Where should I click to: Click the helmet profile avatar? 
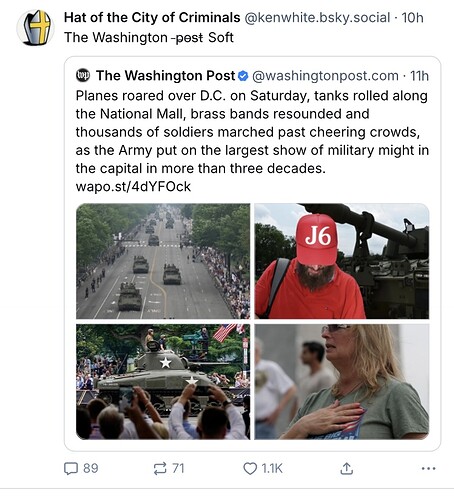pos(35,28)
